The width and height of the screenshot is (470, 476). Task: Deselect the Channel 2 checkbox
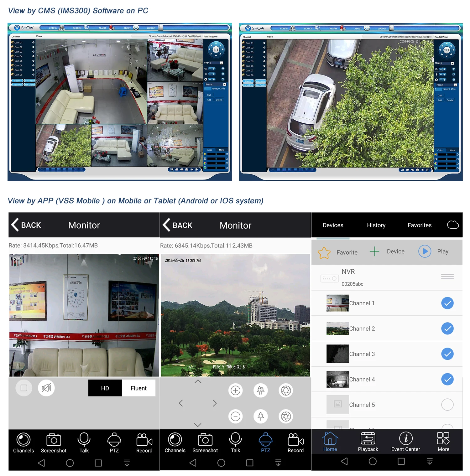[x=447, y=329]
